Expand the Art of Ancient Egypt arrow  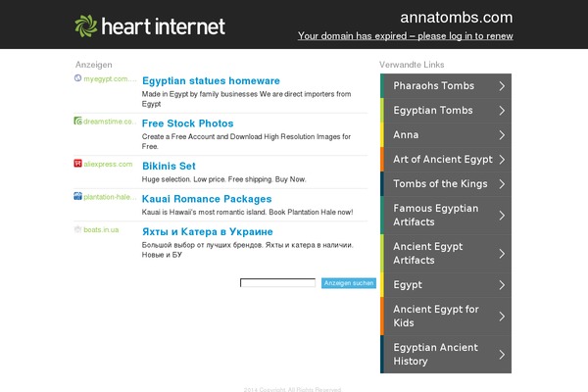pyautogui.click(x=502, y=160)
